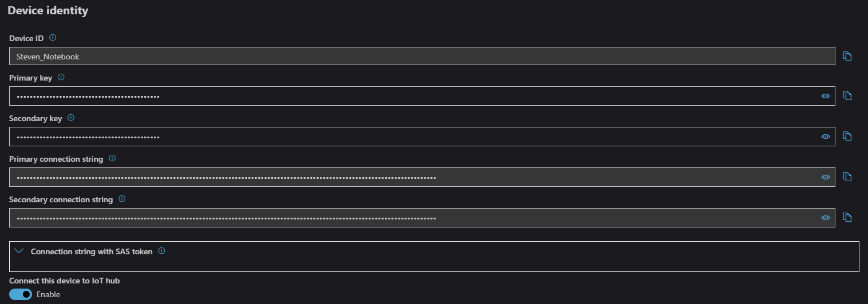Screen dimensions: 868x304
Task: Copy the Secondary connection string
Action: (847, 217)
